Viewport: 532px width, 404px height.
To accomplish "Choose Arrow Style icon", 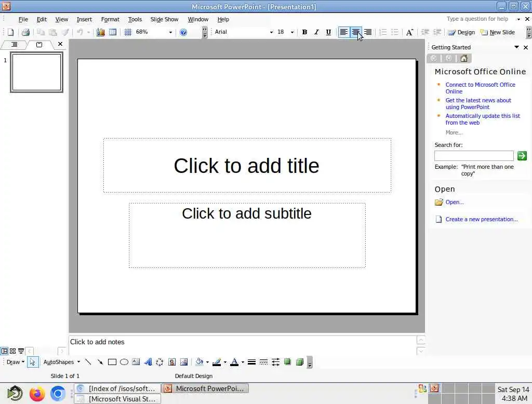I will pyautogui.click(x=275, y=362).
